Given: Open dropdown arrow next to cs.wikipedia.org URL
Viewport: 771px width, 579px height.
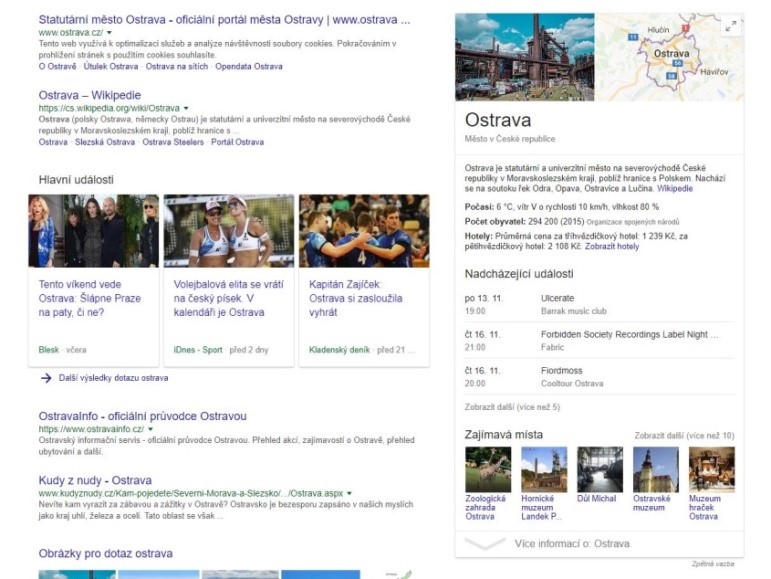Looking at the screenshot, I should (x=186, y=108).
